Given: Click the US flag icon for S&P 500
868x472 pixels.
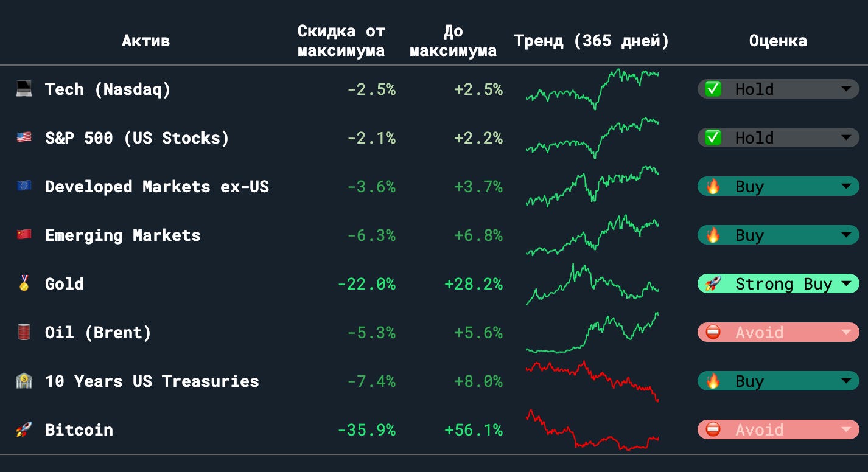Looking at the screenshot, I should click(x=24, y=138).
